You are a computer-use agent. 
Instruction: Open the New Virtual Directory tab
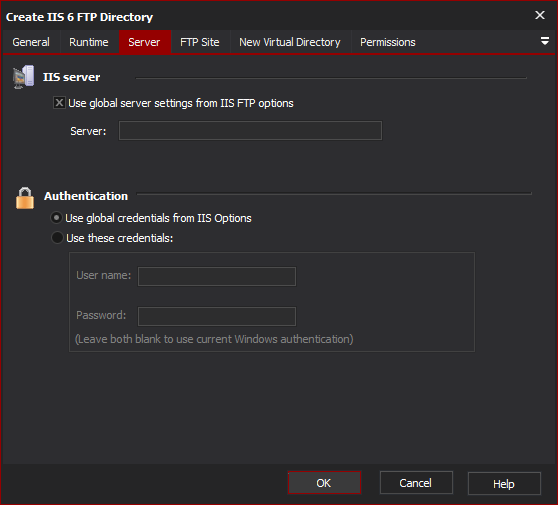click(x=290, y=42)
